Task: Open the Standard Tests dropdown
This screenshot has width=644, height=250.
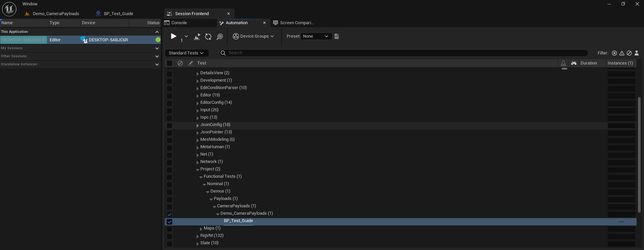Action: coord(187,53)
